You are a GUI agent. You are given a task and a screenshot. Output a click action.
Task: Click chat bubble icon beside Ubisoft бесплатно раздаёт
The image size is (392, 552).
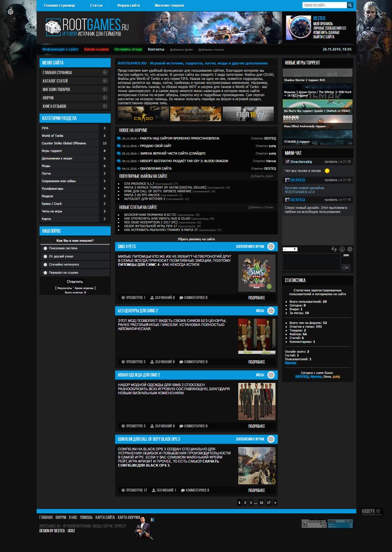[x=119, y=161]
